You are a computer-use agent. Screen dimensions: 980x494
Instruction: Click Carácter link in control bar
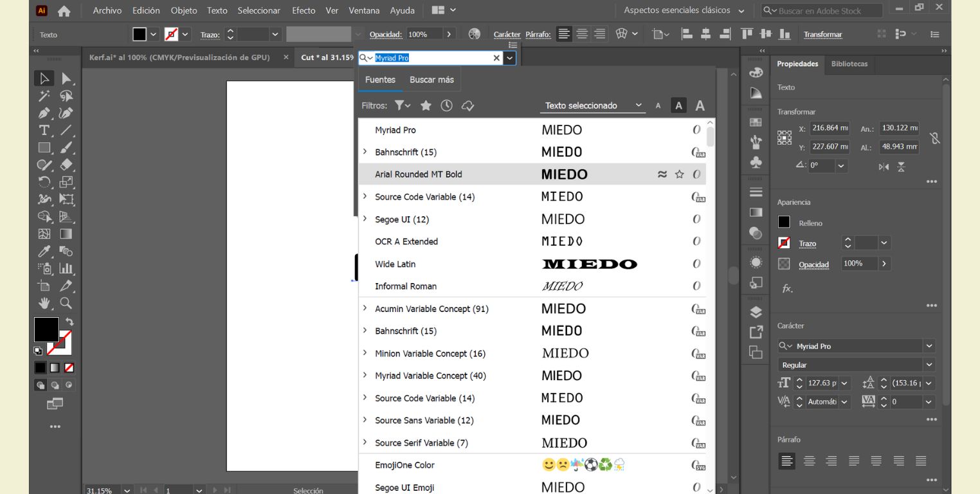(x=507, y=34)
